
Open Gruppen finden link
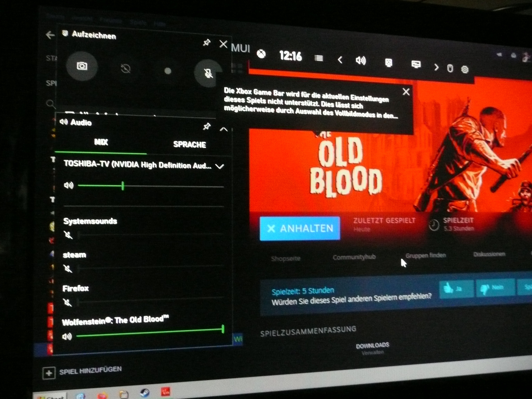pos(425,255)
